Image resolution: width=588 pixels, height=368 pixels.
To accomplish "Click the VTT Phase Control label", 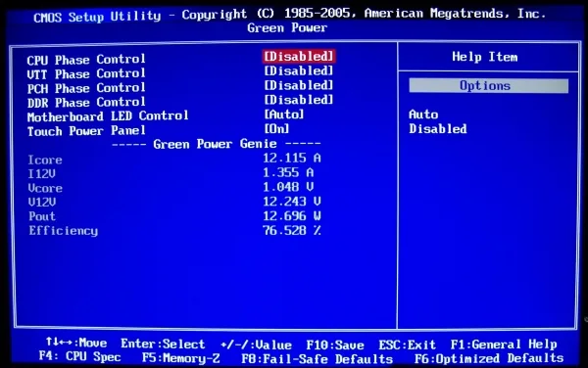I will [x=86, y=73].
